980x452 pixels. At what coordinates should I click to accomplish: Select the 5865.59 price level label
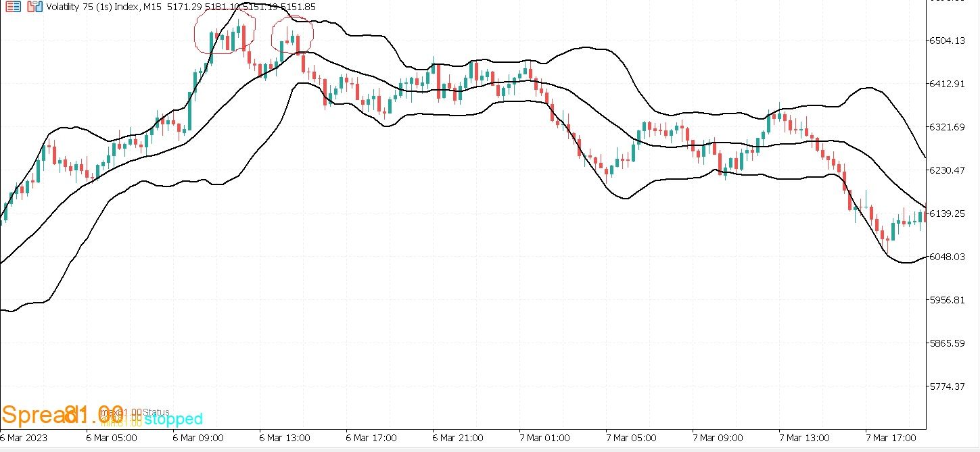pos(948,343)
